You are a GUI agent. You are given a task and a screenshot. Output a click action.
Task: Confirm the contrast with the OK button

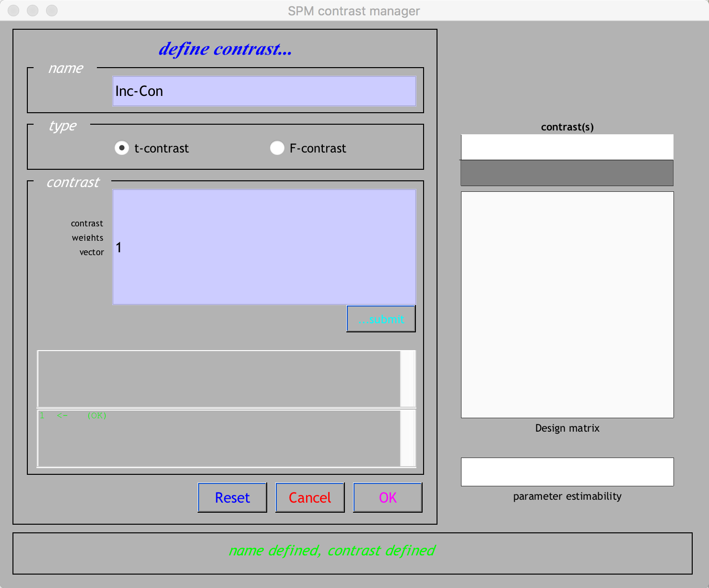[388, 497]
